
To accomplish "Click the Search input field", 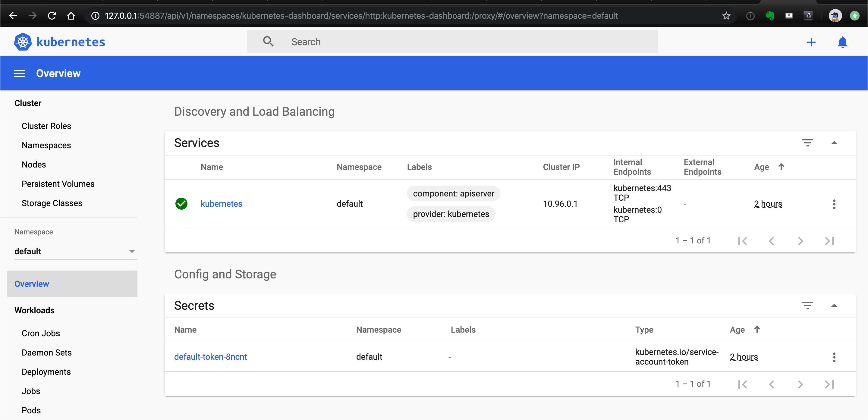I will [x=451, y=42].
